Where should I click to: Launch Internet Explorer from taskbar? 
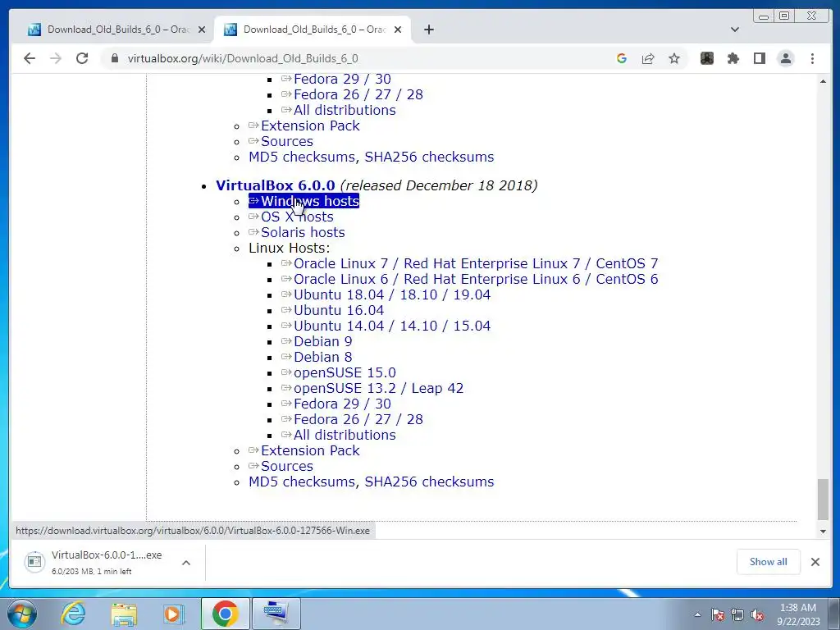[73, 614]
